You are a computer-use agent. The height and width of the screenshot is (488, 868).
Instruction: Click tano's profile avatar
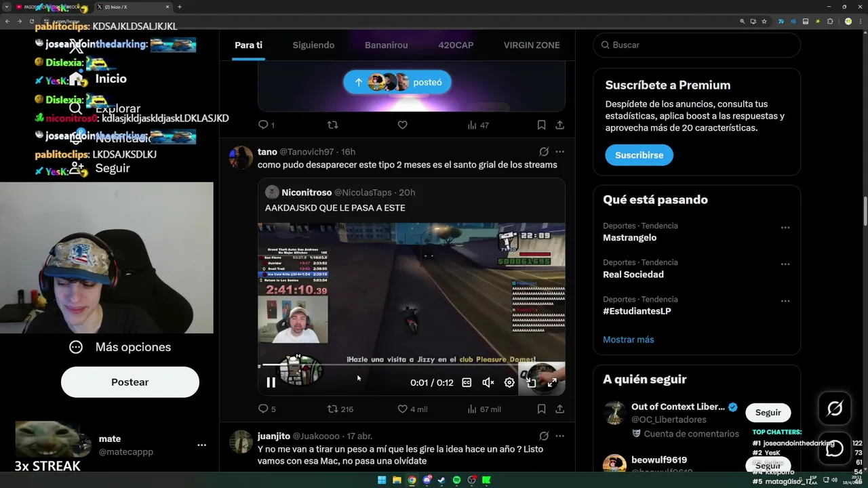pyautogui.click(x=241, y=158)
